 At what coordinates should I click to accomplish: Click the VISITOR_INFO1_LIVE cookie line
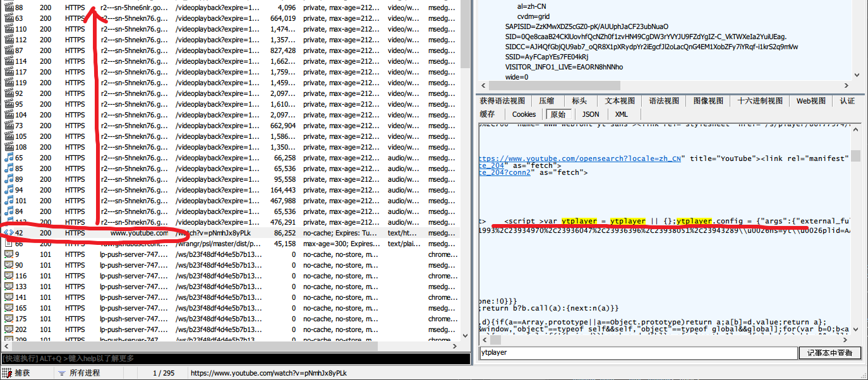click(x=564, y=67)
